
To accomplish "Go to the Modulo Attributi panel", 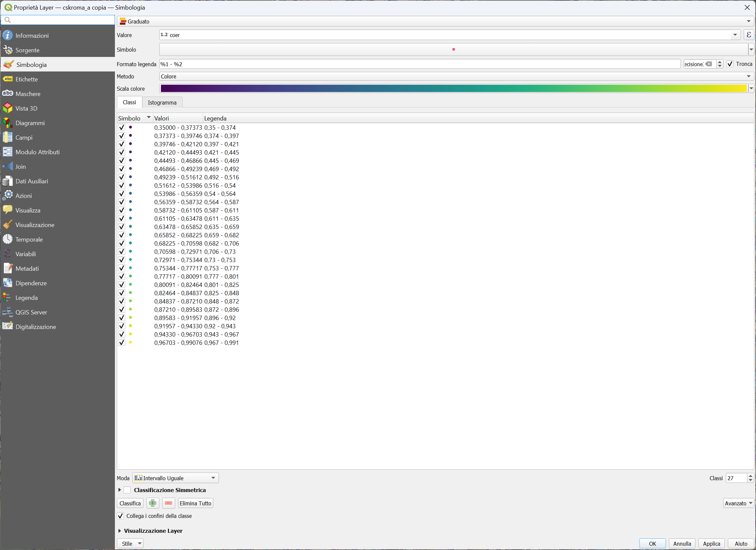I will click(x=37, y=152).
